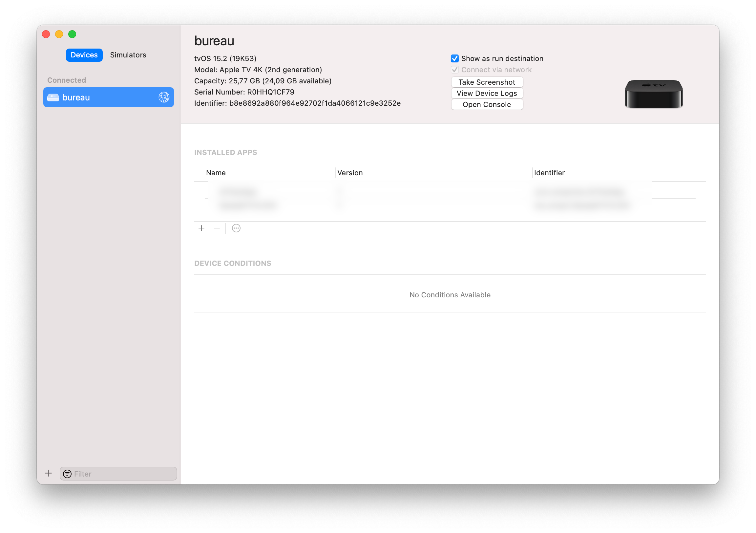Click the tvOS 15.2 (19K53) version text
Screen dimensions: 756x533
click(x=225, y=58)
